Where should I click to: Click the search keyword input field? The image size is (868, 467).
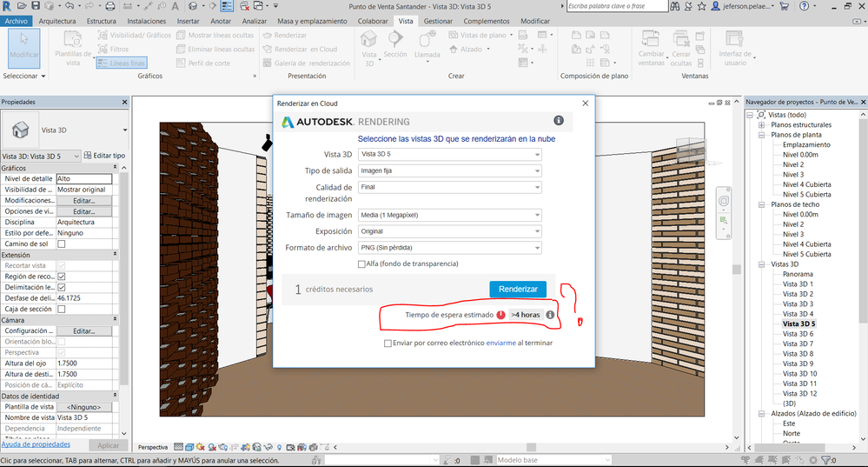617,6
